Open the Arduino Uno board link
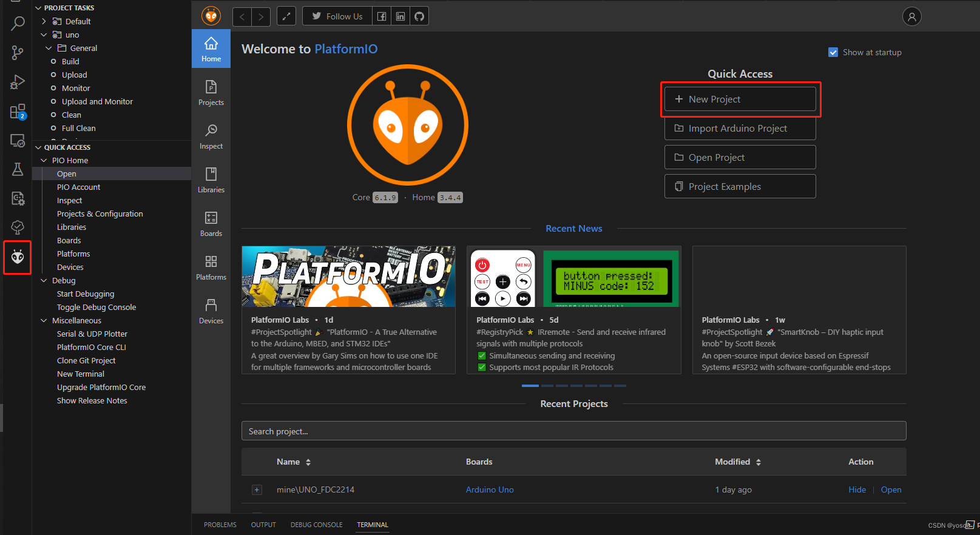This screenshot has width=980, height=535. 490,490
